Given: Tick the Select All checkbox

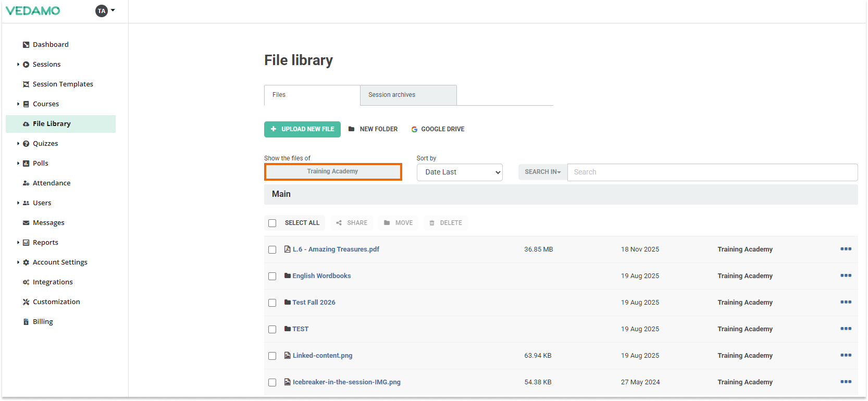Looking at the screenshot, I should tap(272, 223).
